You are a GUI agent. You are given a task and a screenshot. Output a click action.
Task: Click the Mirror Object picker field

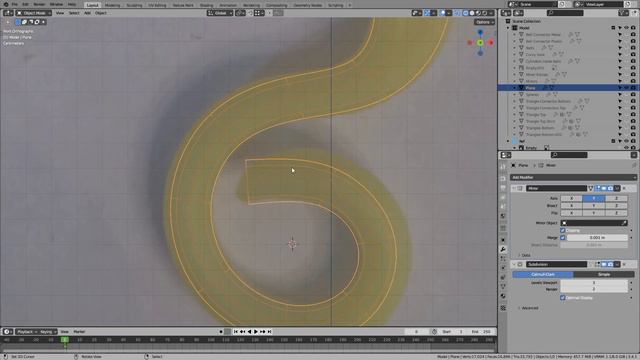click(x=591, y=223)
